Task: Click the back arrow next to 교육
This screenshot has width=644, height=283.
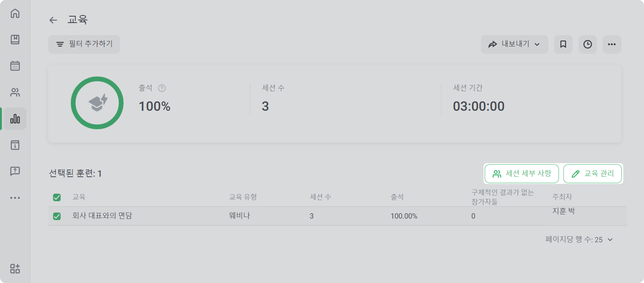Action: [x=53, y=20]
